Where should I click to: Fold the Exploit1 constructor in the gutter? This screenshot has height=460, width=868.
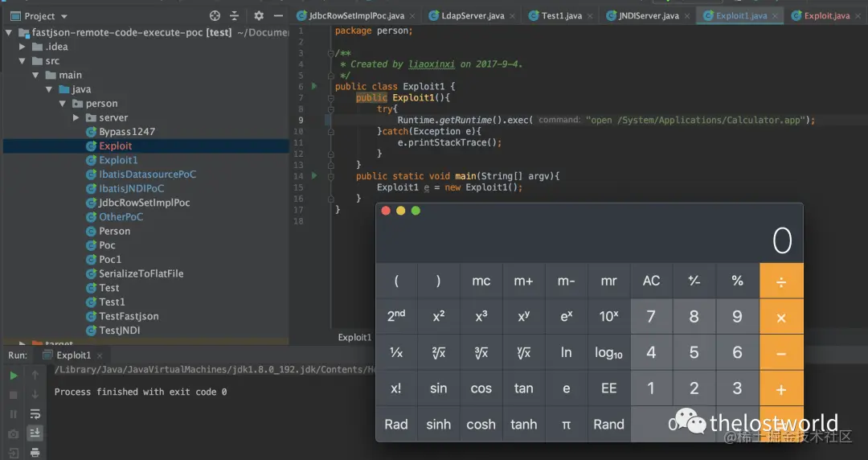pyautogui.click(x=330, y=97)
